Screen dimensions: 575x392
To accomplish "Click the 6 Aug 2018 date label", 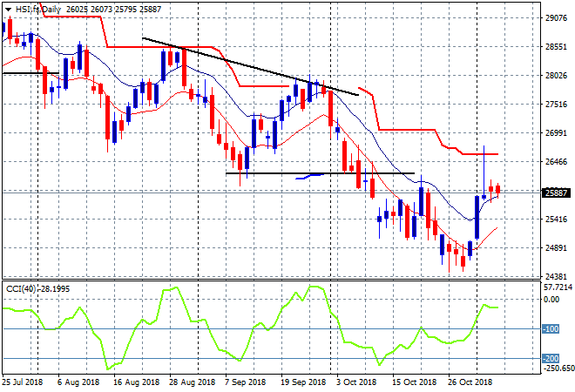I will tap(78, 382).
